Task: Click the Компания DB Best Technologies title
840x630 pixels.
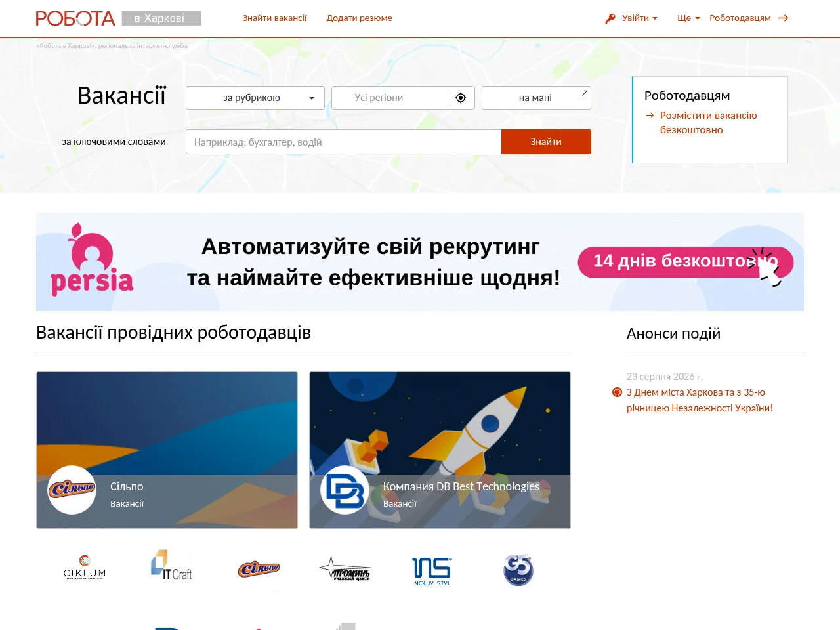Action: 461,486
